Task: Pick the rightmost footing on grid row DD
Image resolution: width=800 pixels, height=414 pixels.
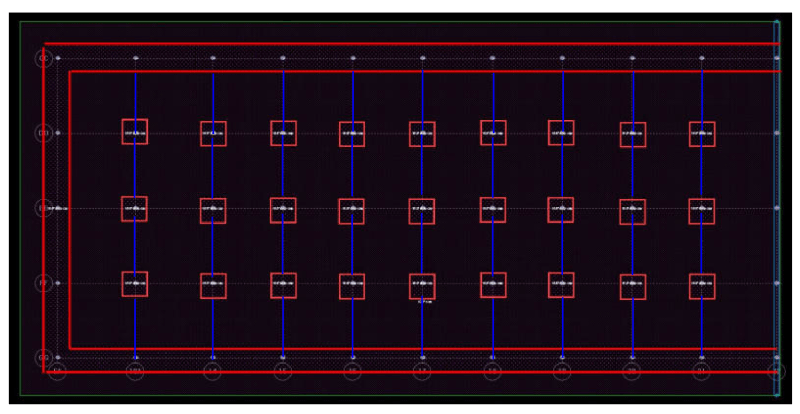Action: click(702, 134)
